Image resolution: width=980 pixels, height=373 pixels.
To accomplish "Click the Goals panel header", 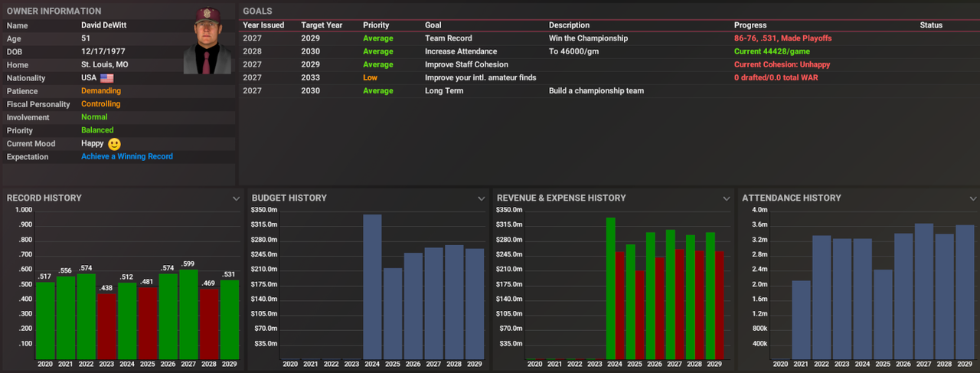I will click(x=257, y=11).
